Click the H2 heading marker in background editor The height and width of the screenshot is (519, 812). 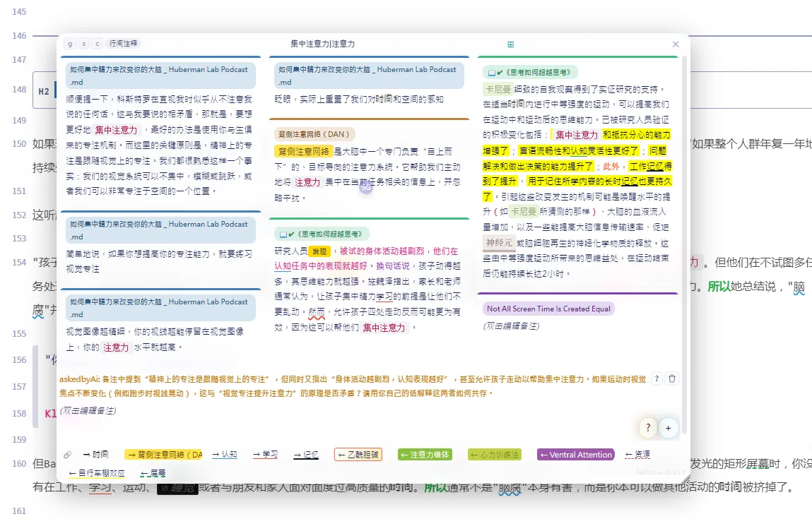[x=44, y=92]
